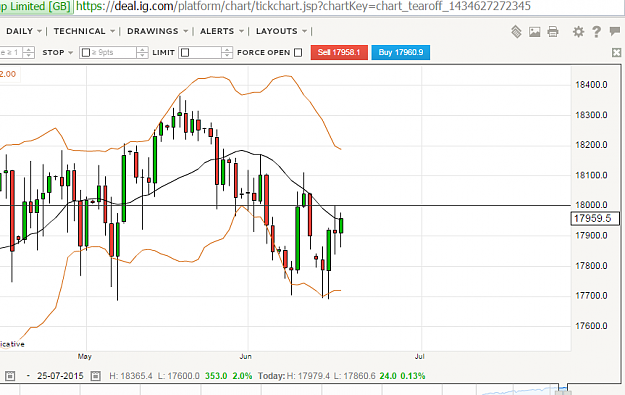Click the 18000.0 horizontal line on chart
This screenshot has height=395, width=625.
285,206
